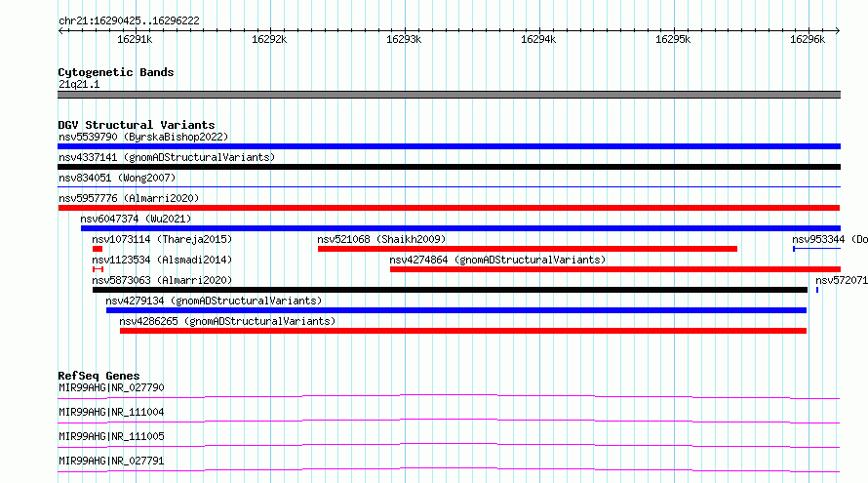Screen dimensions: 868x483
Task: Click the blue nsv4279134 variant bar
Action: pos(456,310)
